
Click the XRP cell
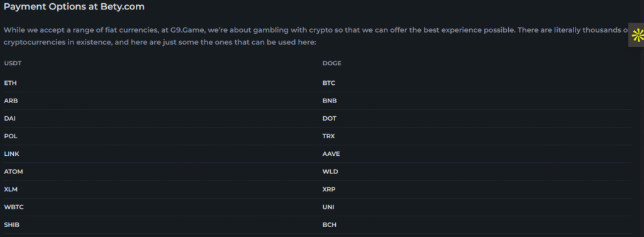pyautogui.click(x=330, y=189)
